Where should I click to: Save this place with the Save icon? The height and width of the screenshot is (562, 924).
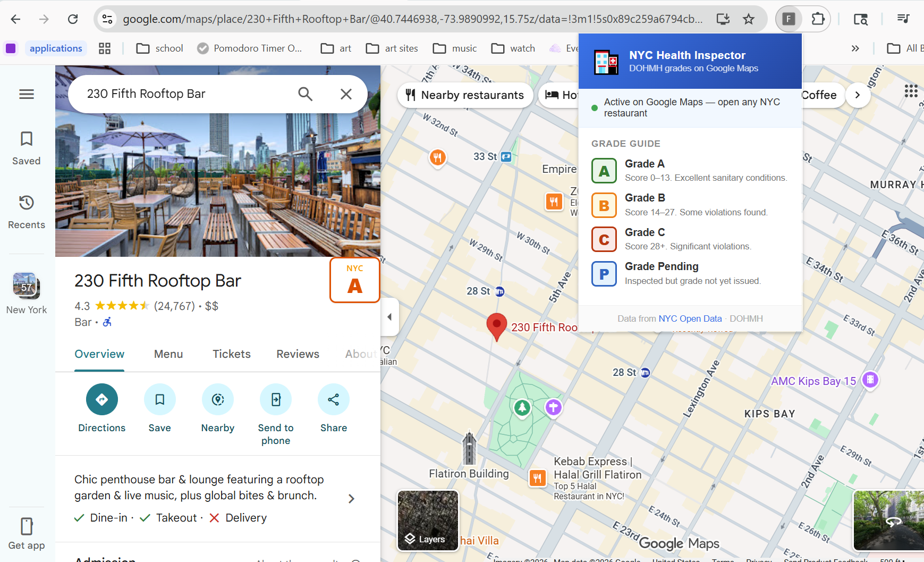click(x=160, y=399)
